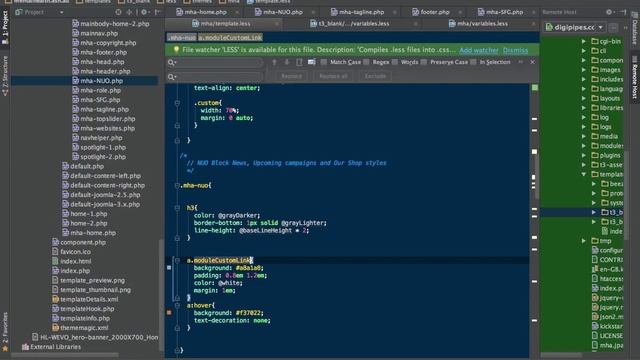
Task: Select mha-topslider.php in the project tree
Action: [x=108, y=119]
